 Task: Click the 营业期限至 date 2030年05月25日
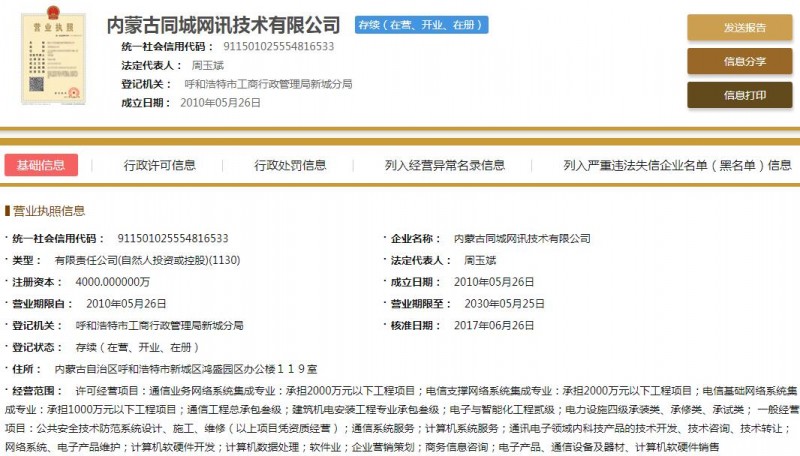pyautogui.click(x=504, y=303)
